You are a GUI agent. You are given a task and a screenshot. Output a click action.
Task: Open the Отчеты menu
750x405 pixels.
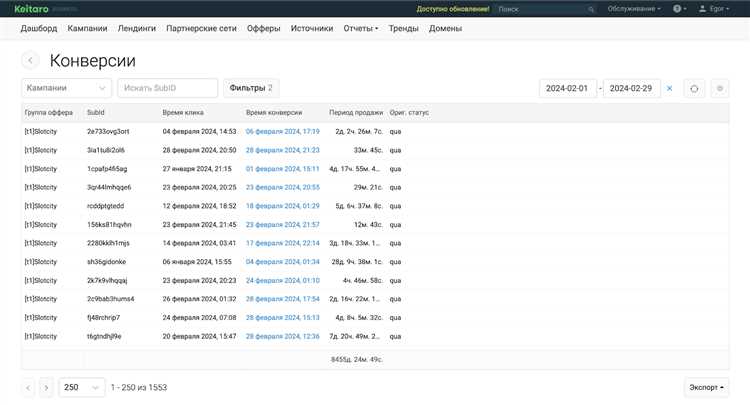(361, 28)
